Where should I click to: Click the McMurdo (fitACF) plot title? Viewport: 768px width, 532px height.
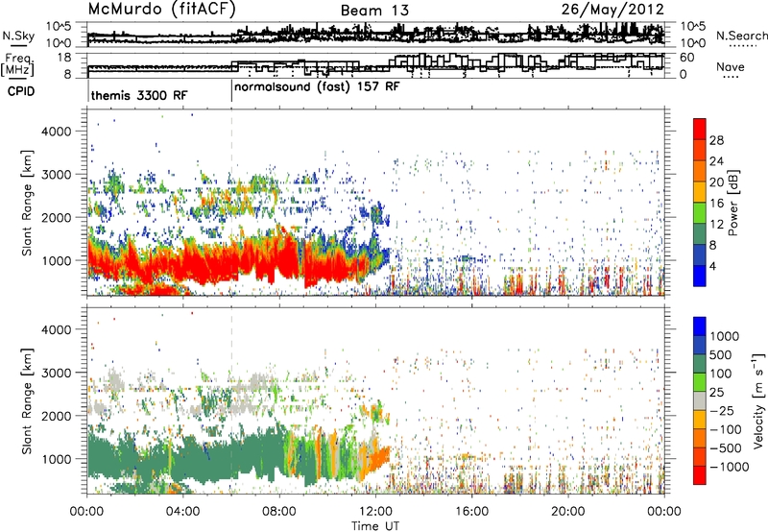coord(161,10)
